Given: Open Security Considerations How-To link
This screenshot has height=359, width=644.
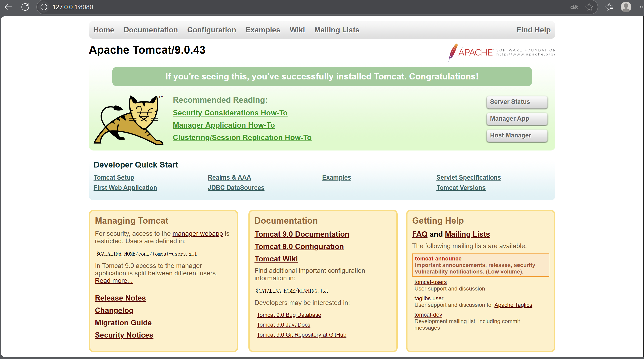Looking at the screenshot, I should point(230,113).
